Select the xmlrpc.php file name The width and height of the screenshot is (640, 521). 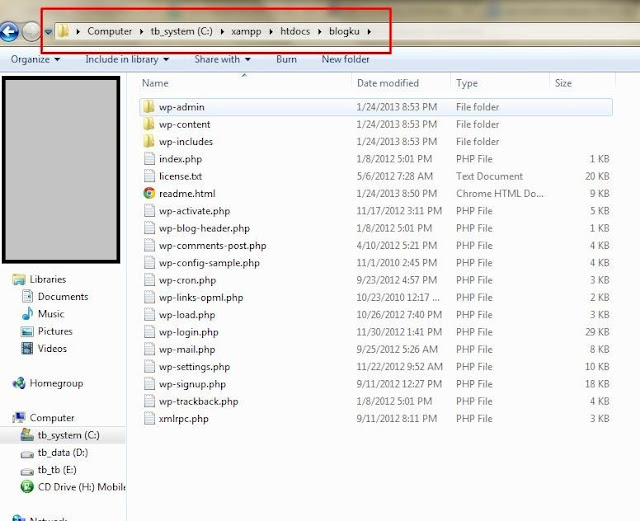point(184,419)
